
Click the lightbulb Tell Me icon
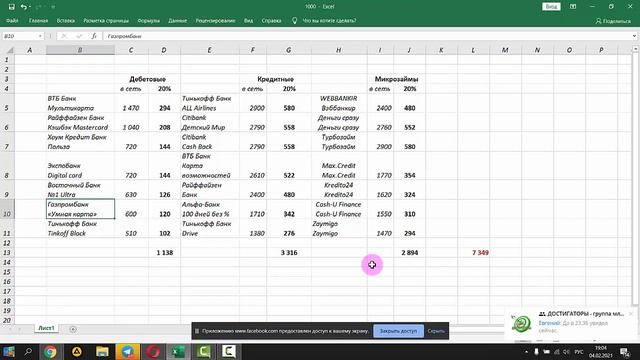(294, 20)
